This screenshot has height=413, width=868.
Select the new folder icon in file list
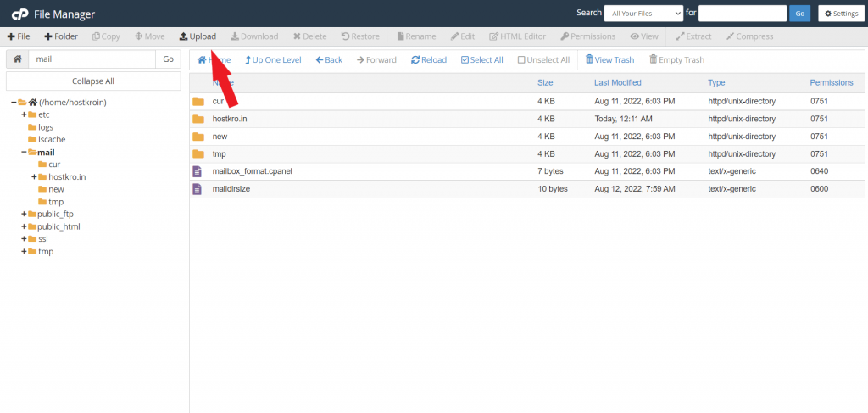point(198,137)
